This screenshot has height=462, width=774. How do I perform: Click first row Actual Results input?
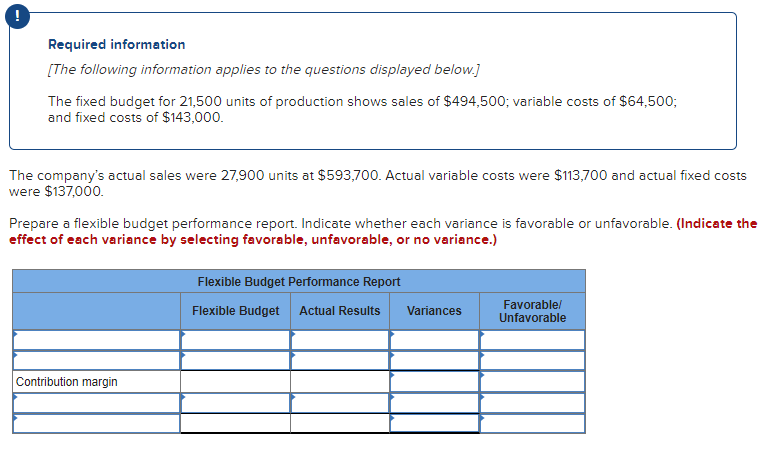340,340
